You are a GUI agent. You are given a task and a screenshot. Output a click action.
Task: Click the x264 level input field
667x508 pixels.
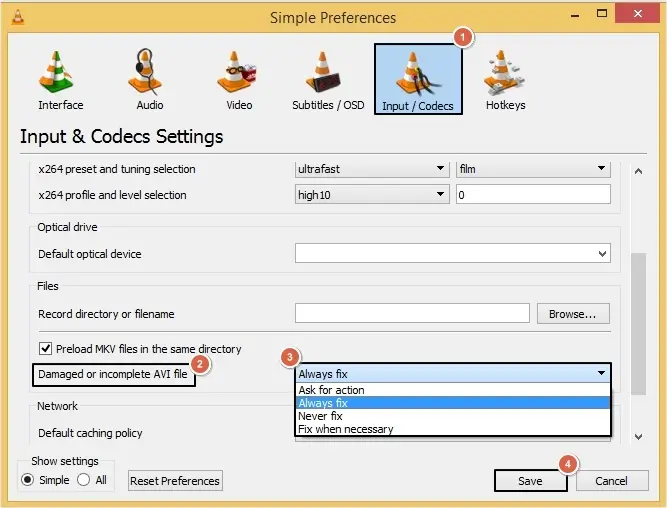point(533,195)
